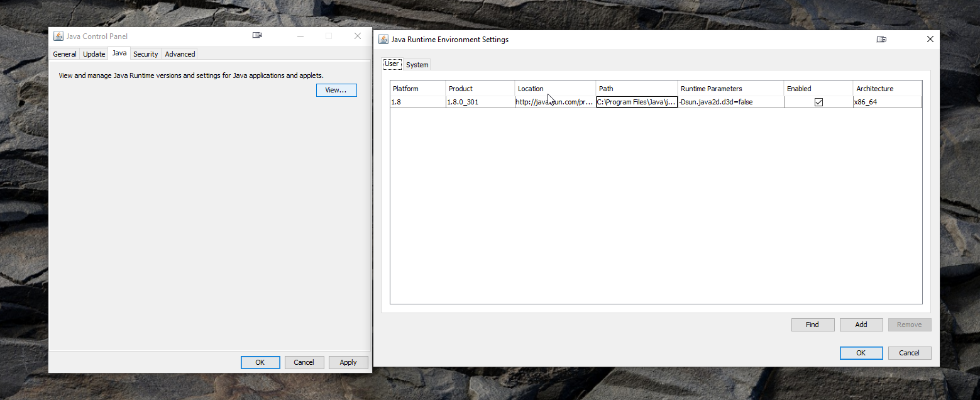This screenshot has height=400, width=980.
Task: Click OK in Runtime Environment Settings
Action: 861,353
